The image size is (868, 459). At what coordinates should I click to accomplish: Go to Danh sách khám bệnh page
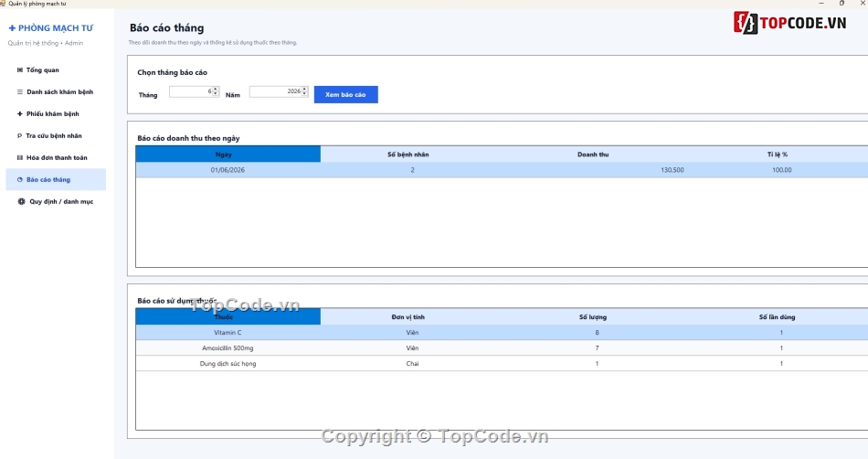click(56, 92)
